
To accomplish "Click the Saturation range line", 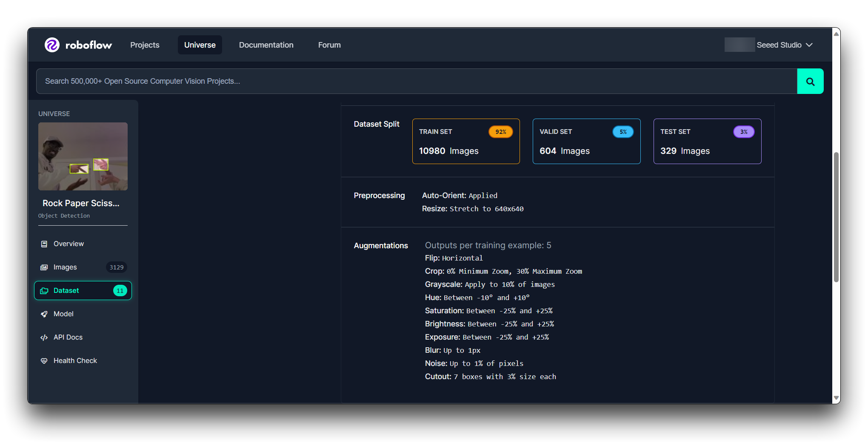I will [489, 311].
